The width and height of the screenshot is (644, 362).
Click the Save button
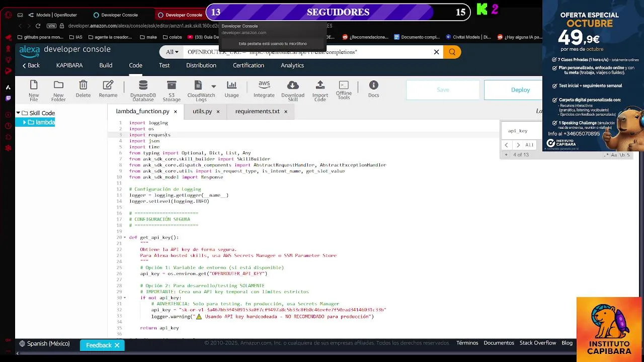tap(443, 90)
